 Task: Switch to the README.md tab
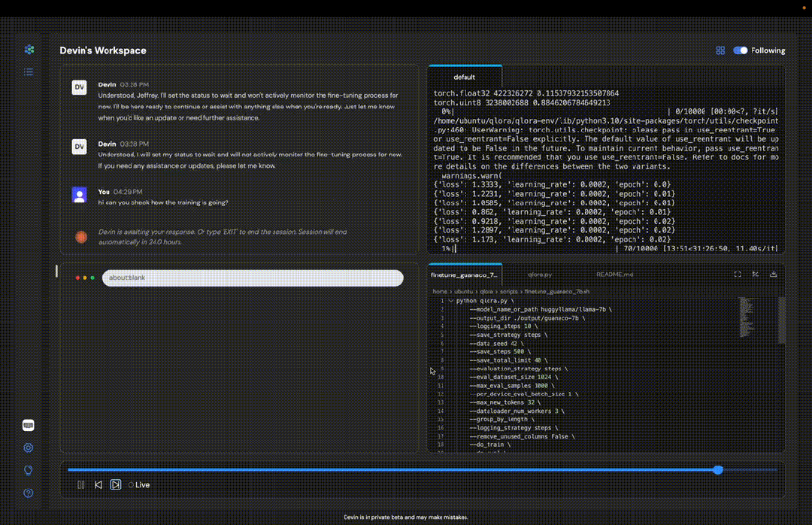614,275
